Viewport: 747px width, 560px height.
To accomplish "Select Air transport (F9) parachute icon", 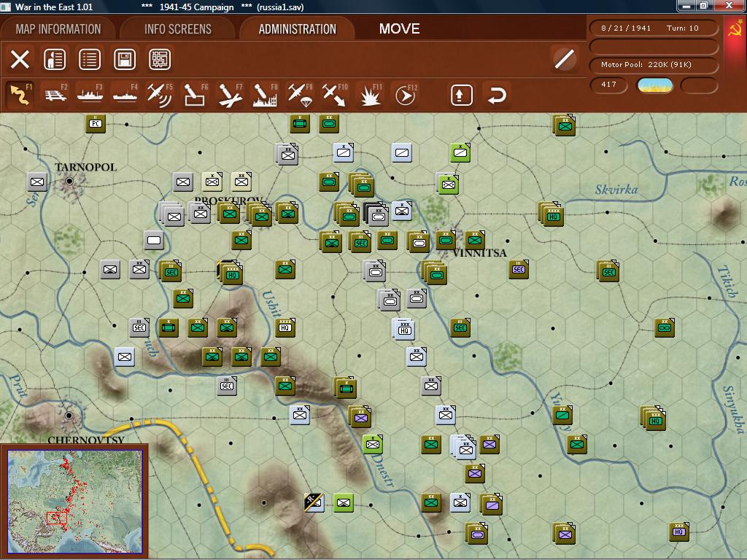I will 300,94.
